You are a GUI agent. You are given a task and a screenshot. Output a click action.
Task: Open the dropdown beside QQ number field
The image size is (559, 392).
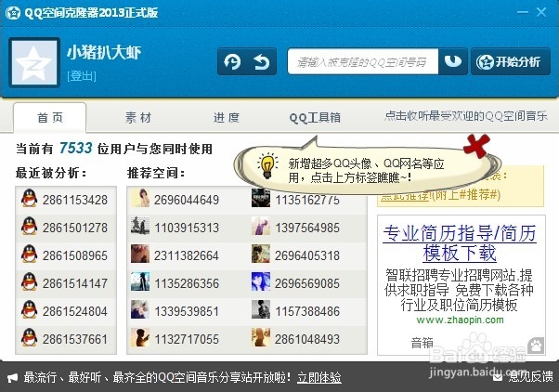(x=453, y=61)
